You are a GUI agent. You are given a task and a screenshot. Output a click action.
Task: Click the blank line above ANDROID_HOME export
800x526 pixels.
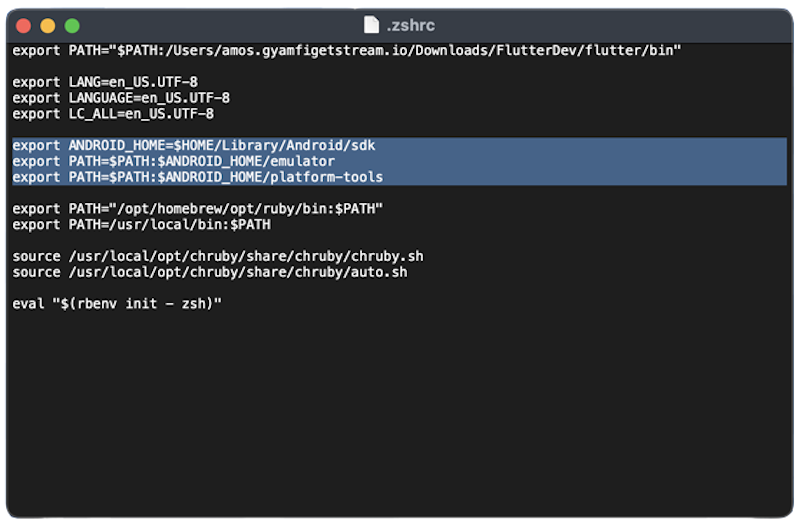pyautogui.click(x=399, y=130)
